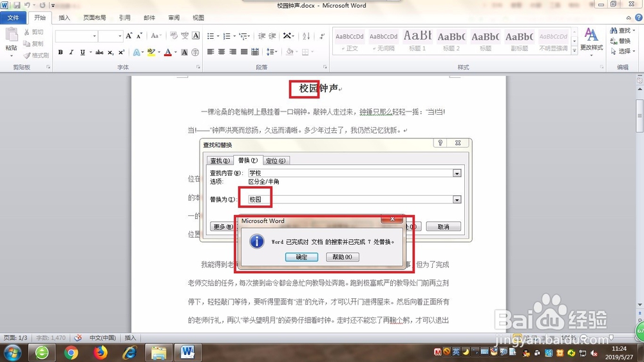Click 选择 in the editing group
Viewport: 644px width, 362px height.
(623, 51)
